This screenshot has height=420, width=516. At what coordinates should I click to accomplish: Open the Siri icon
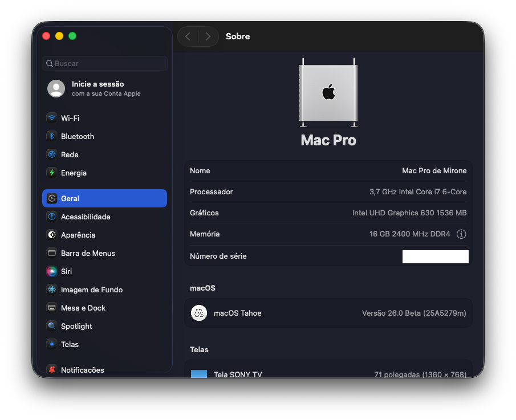52,271
